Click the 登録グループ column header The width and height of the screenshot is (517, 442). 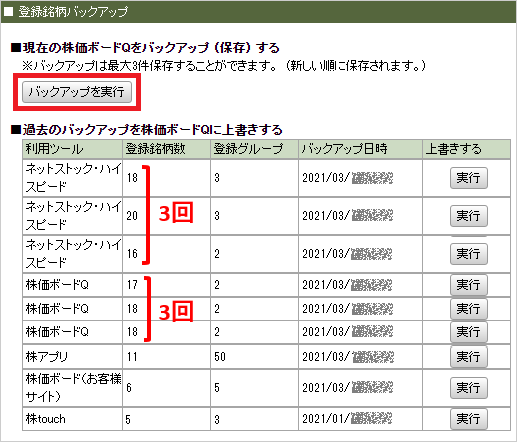pyautogui.click(x=254, y=149)
